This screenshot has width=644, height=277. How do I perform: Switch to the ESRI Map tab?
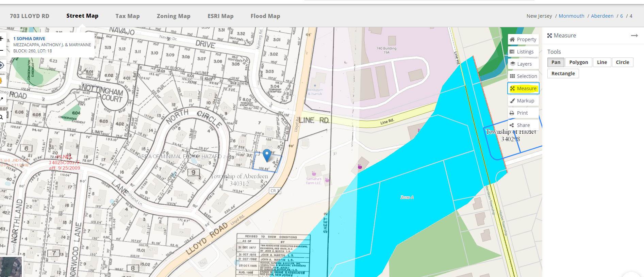(220, 16)
